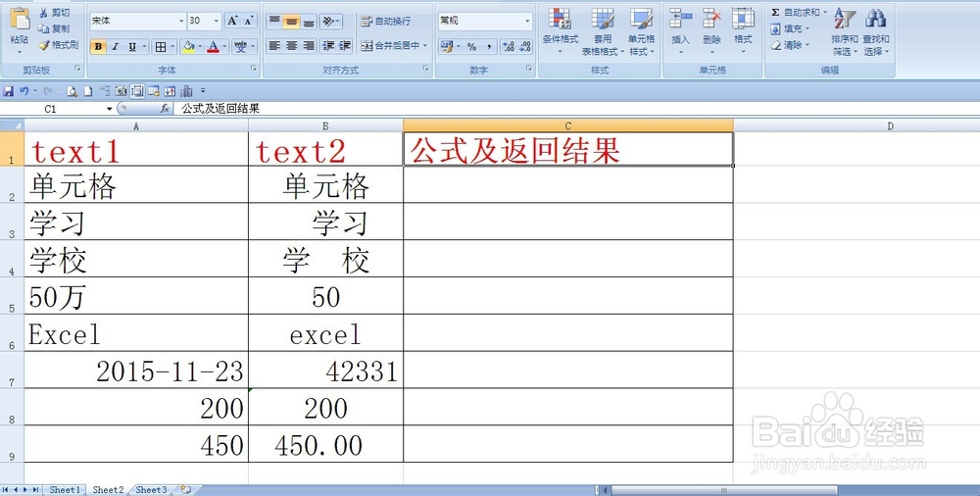Apply percent style (%)
Viewport: 980px width, 496px height.
471,46
